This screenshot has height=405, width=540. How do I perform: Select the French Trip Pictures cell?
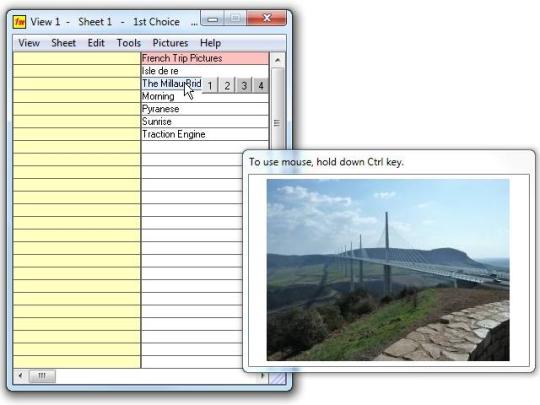coord(205,58)
